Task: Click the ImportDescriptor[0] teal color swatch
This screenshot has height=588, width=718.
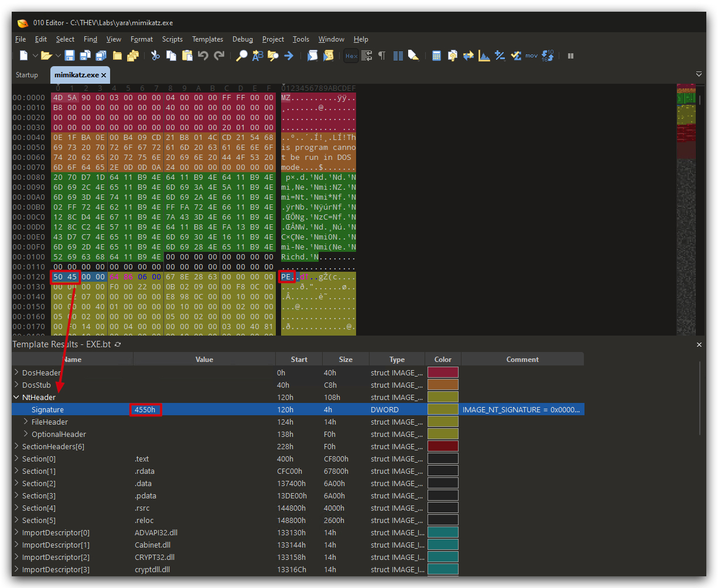Action: pyautogui.click(x=443, y=532)
